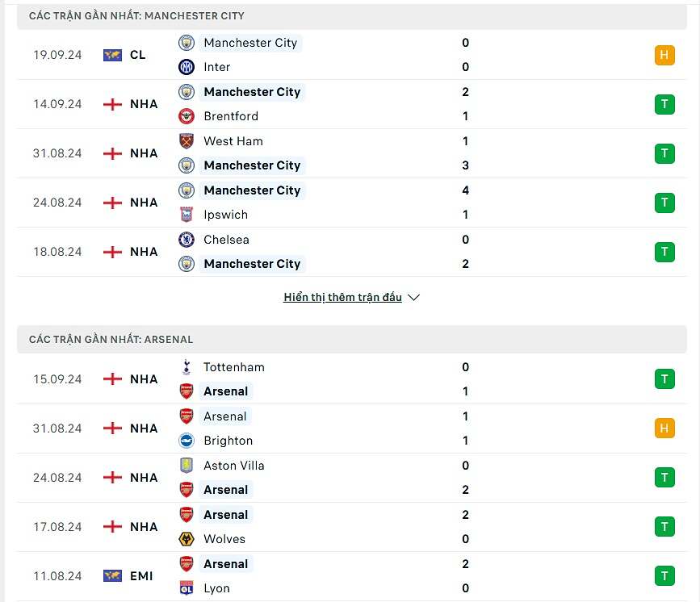Viewport: 700px width, 602px height.
Task: Click the orange H badge for Arsenal vs Brighton
Action: tap(664, 429)
